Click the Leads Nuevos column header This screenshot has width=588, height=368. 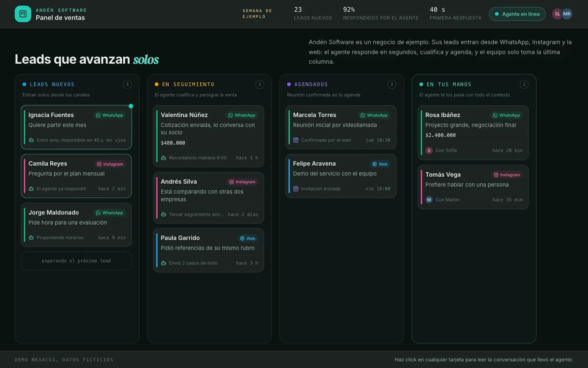[x=52, y=84]
